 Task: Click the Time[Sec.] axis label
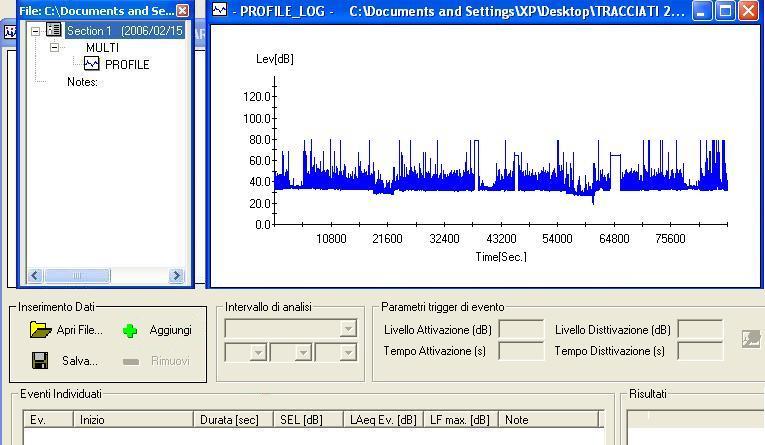click(501, 257)
